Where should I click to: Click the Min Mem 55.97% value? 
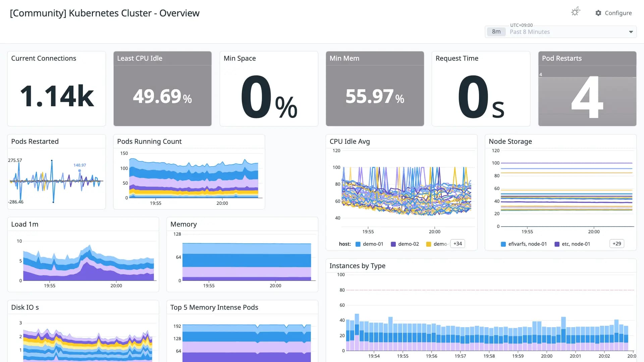(x=375, y=97)
